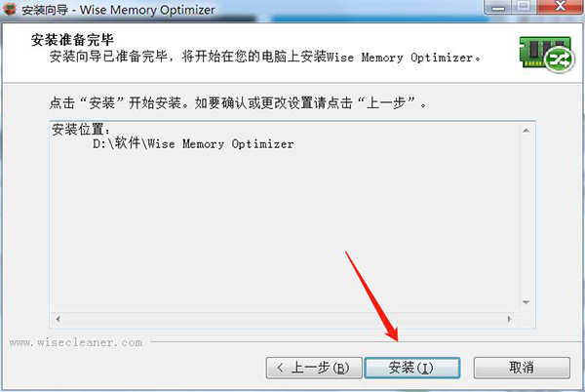Click the 安装(I) button to start installing

pos(411,368)
